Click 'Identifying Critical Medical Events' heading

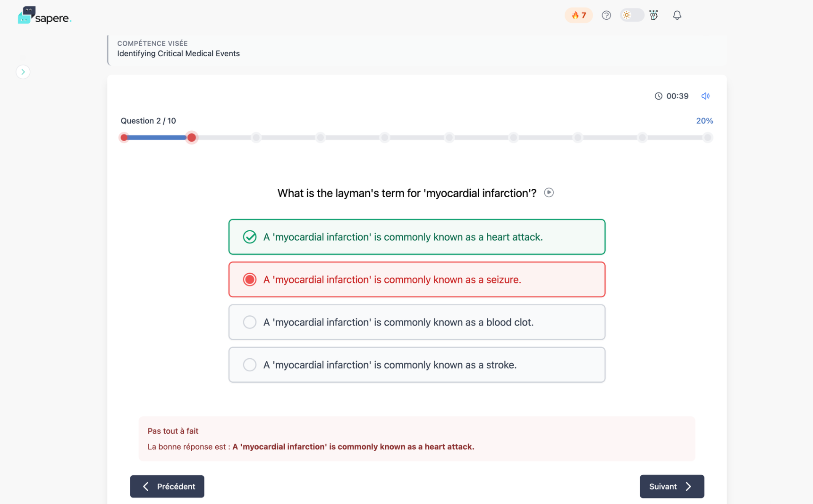pos(178,53)
